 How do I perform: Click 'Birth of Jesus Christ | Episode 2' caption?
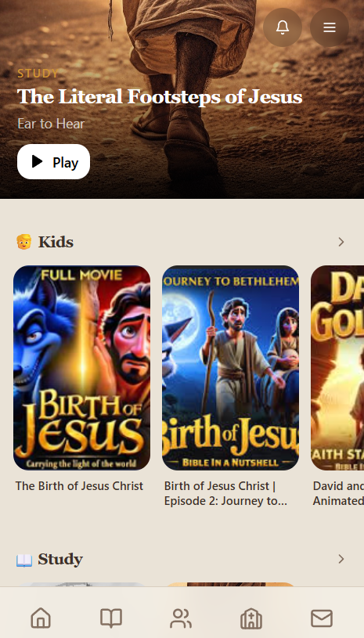click(225, 493)
